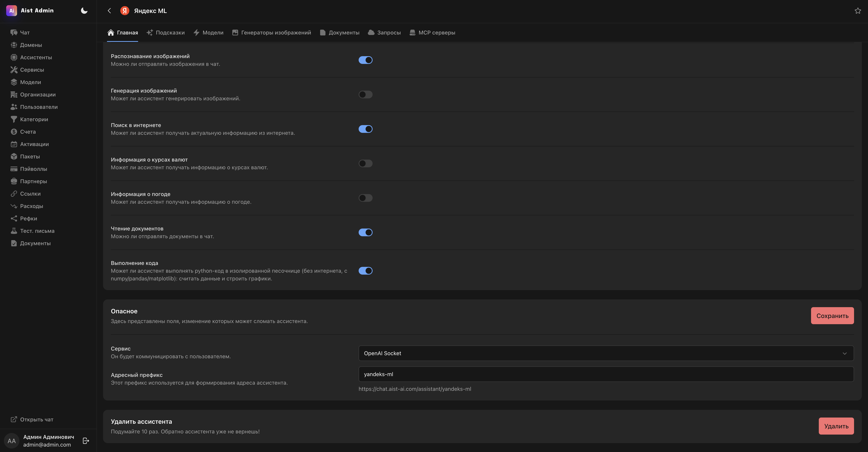
Task: Click Админ Админович user name
Action: [48, 437]
